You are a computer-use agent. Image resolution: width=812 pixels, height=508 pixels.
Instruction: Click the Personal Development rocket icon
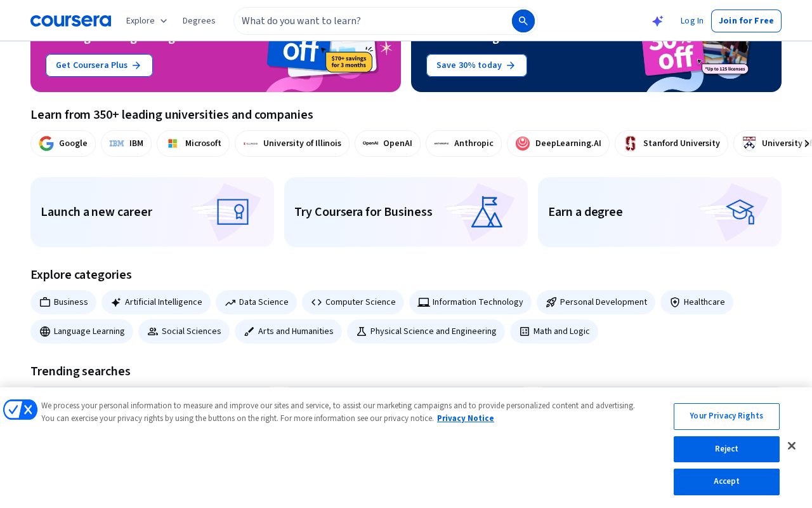[x=551, y=302]
